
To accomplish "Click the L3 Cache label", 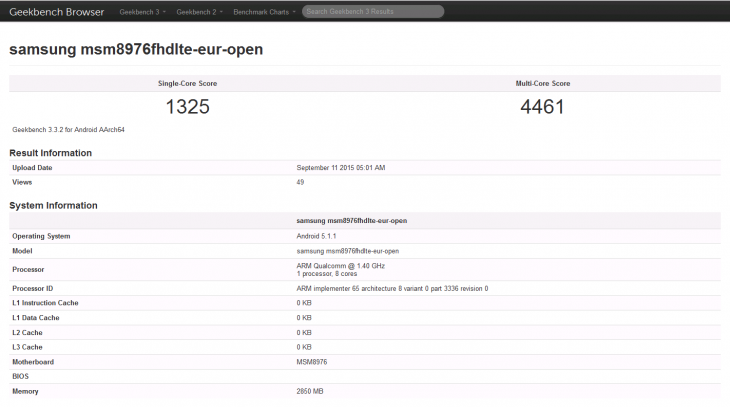I will coord(27,347).
